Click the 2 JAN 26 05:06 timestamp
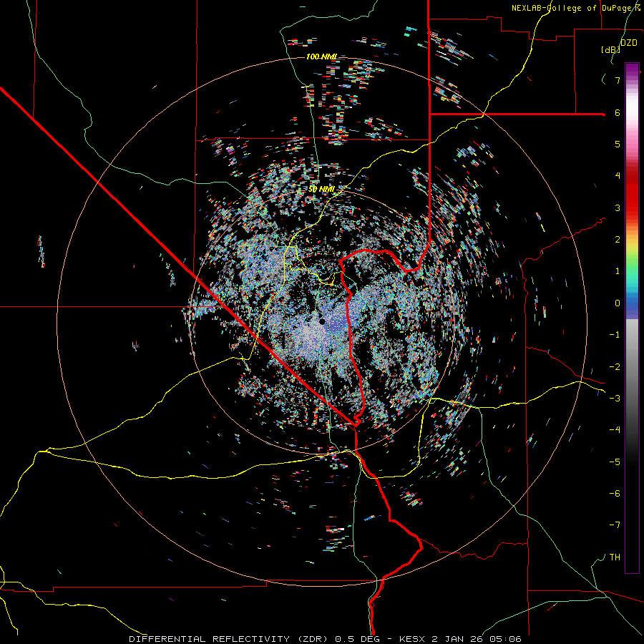The image size is (644, 644). point(477,639)
